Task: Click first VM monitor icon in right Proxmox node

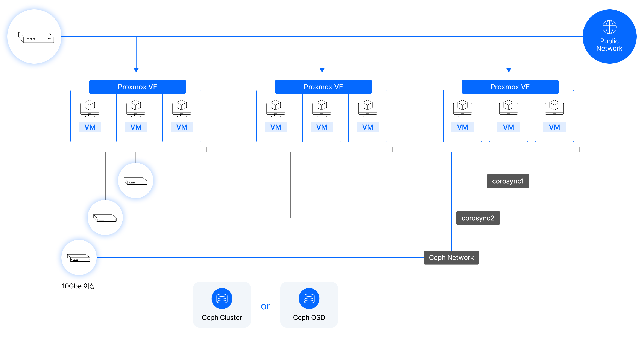Action: pos(463,108)
